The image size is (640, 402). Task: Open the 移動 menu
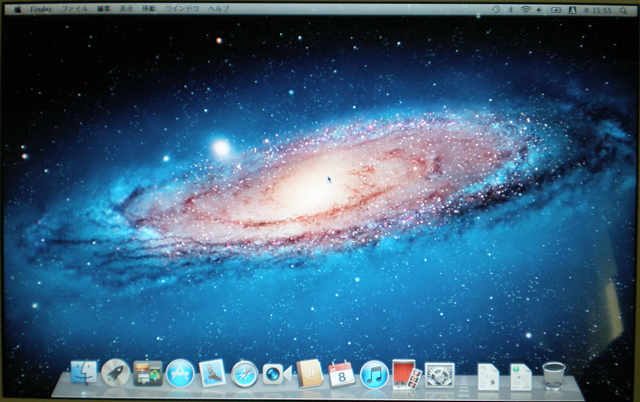(x=149, y=9)
